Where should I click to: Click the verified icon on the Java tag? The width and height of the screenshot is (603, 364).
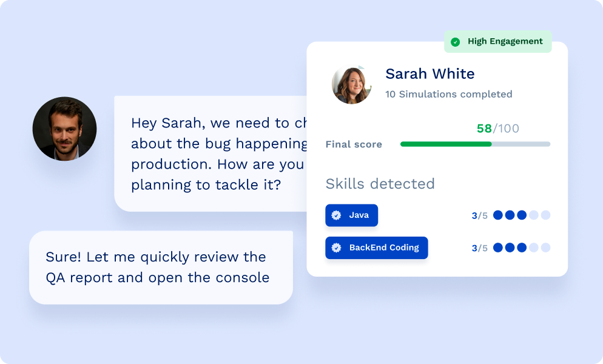[x=336, y=215]
